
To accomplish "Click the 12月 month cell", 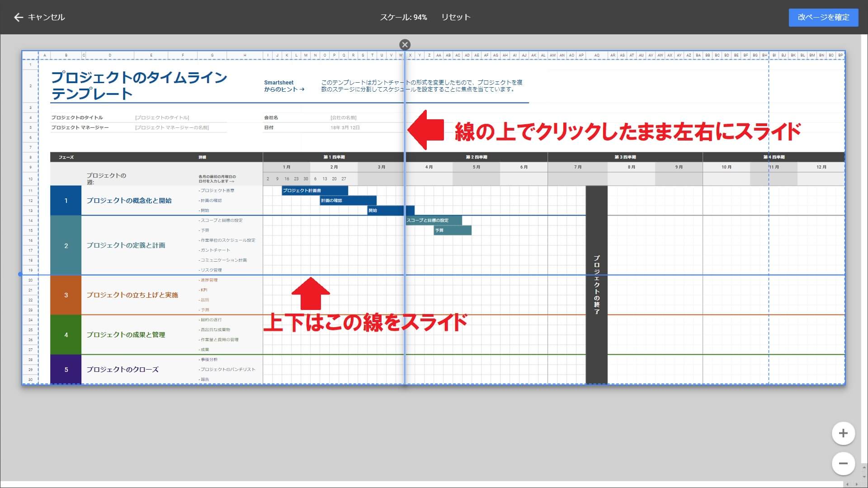I will pyautogui.click(x=821, y=167).
